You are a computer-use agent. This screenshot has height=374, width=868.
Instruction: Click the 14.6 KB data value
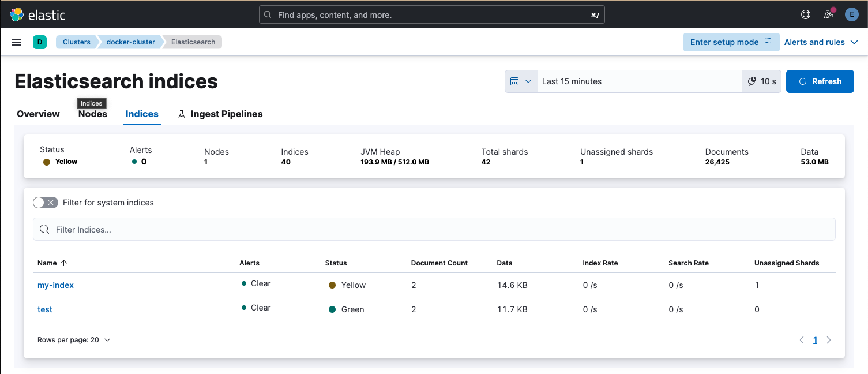tap(512, 285)
